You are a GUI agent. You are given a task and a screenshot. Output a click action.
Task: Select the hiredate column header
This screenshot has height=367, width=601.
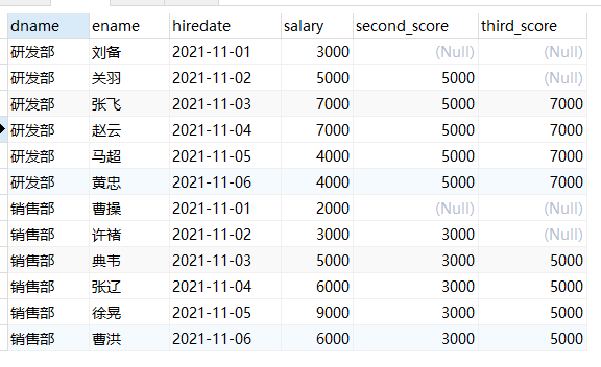point(225,26)
